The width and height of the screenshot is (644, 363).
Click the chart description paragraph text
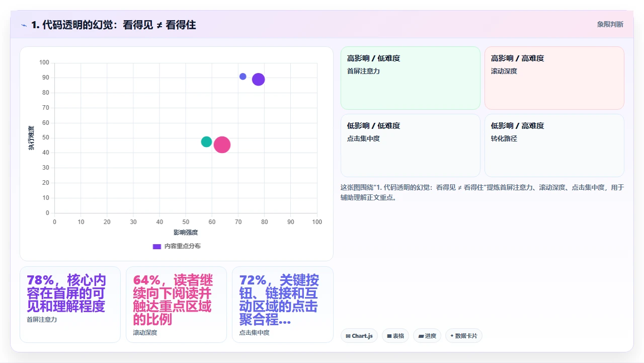[482, 192]
